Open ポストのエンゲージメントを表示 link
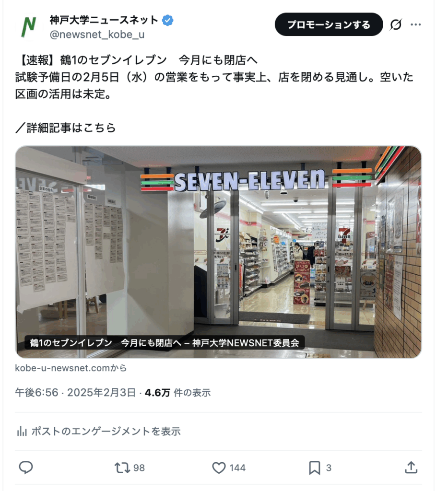Image resolution: width=448 pixels, height=491 pixels. [x=106, y=431]
